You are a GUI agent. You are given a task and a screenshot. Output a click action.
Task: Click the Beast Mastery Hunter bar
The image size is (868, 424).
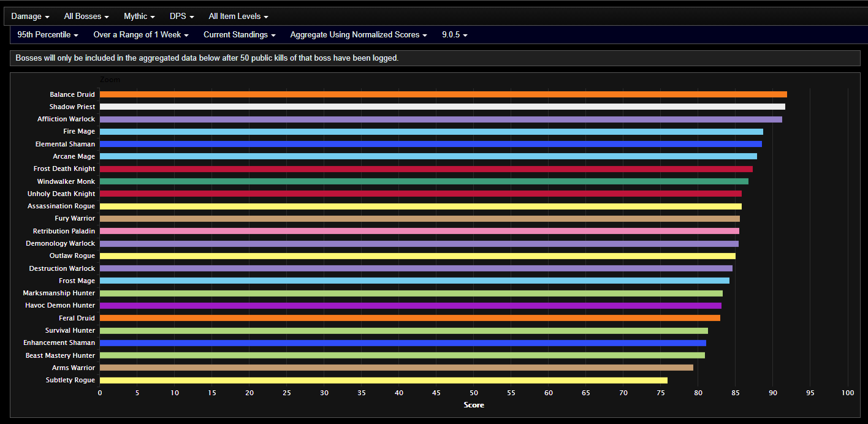tap(402, 355)
